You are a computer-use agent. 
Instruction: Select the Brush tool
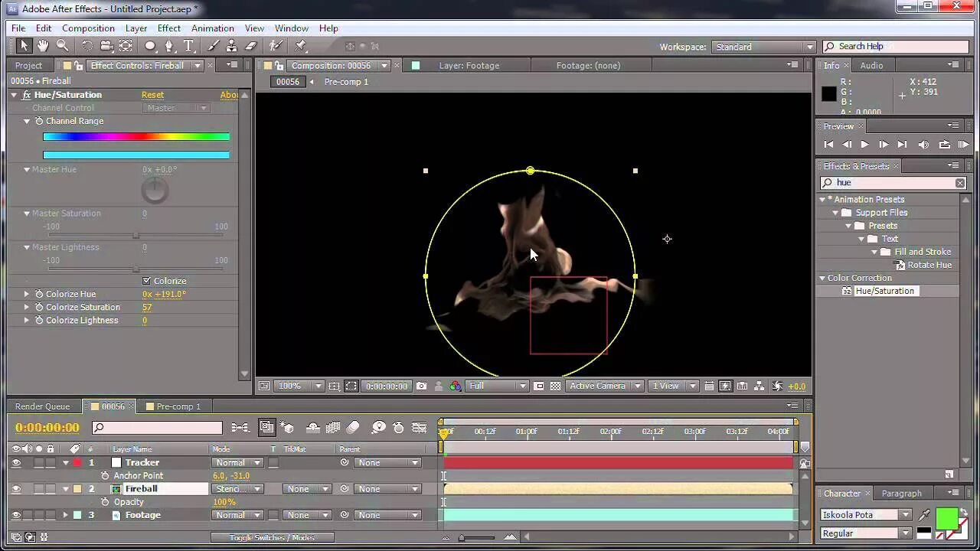(x=213, y=46)
